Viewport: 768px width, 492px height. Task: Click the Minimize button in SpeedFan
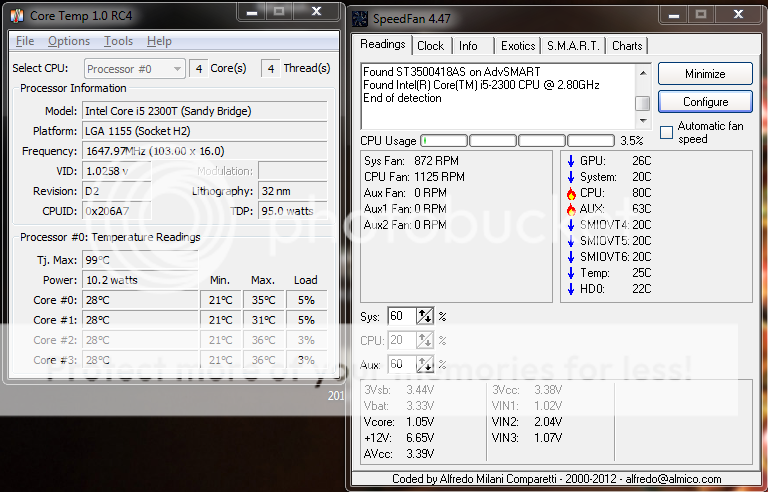tap(705, 74)
